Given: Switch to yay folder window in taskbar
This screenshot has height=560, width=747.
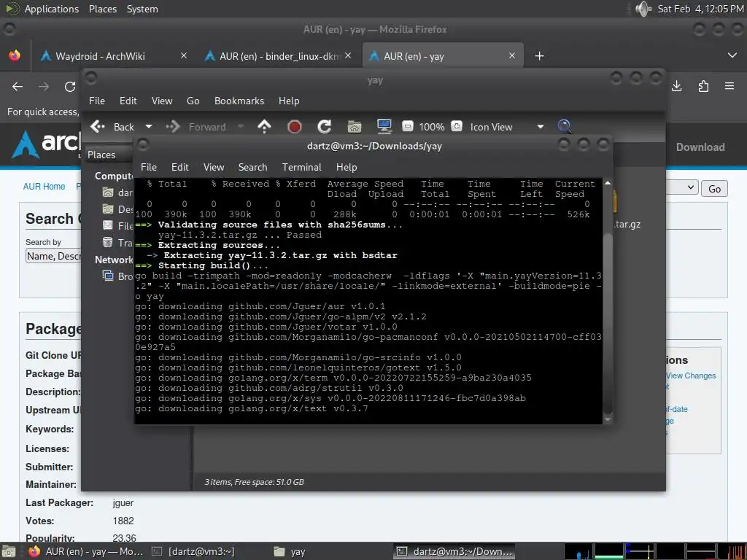Looking at the screenshot, I should (x=290, y=551).
